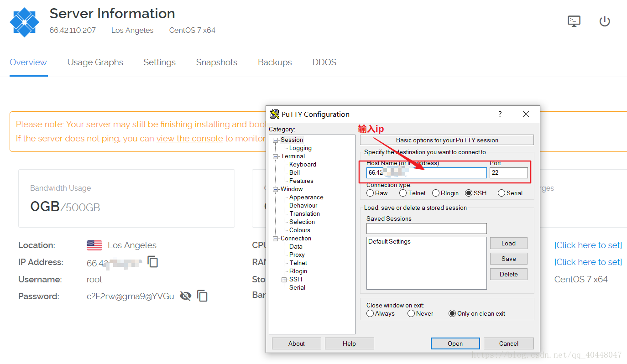The image size is (627, 364).
Task: Click the About button in PuTTY
Action: (297, 343)
